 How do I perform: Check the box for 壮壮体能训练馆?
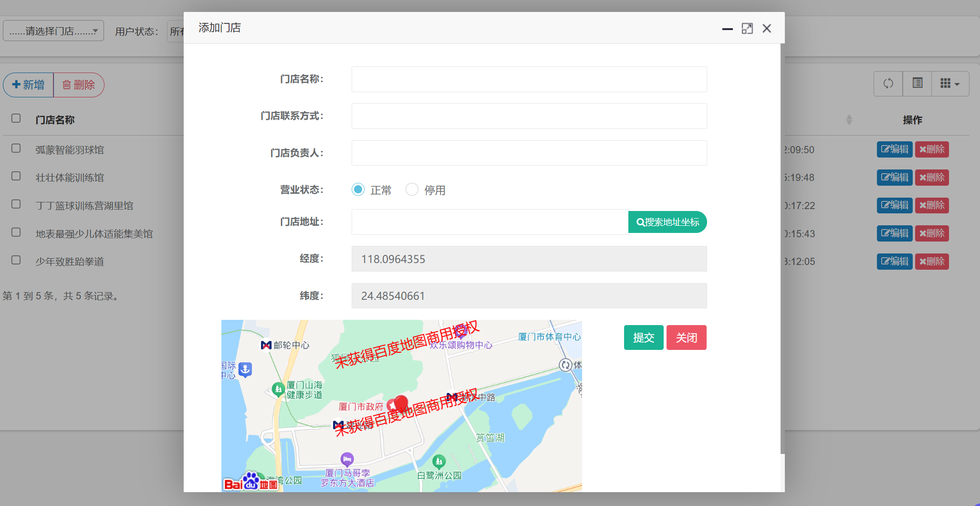coord(16,176)
